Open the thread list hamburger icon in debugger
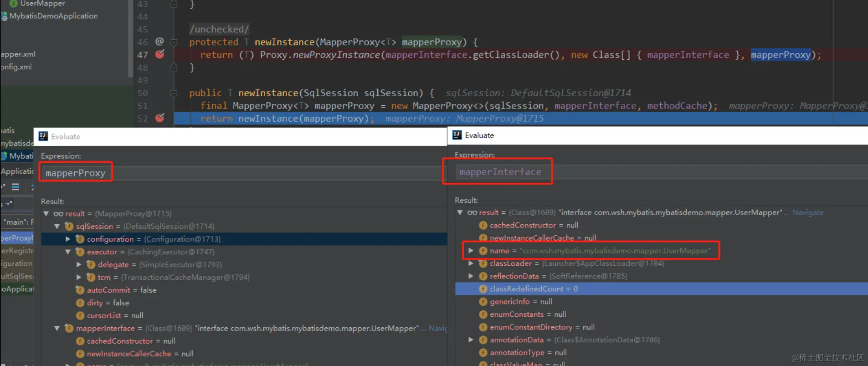Screen dimensions: 868x366 [x=15, y=187]
